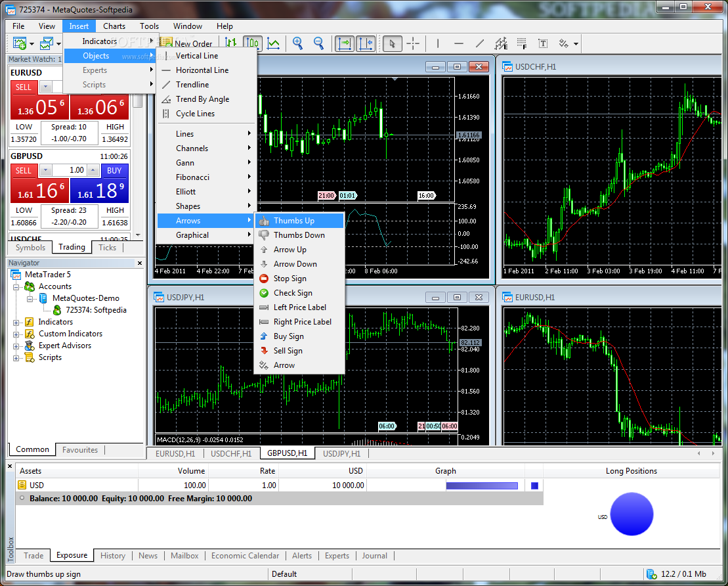Click the Zoom In magnifier icon
This screenshot has height=586, width=728.
point(297,43)
